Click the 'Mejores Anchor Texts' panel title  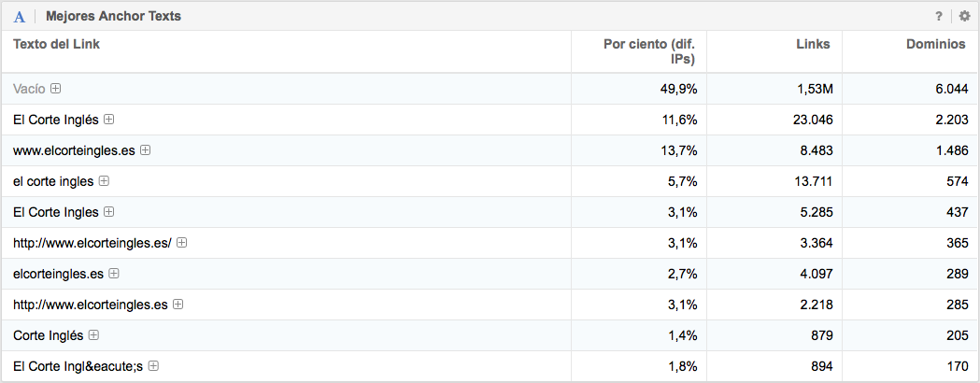pos(113,17)
